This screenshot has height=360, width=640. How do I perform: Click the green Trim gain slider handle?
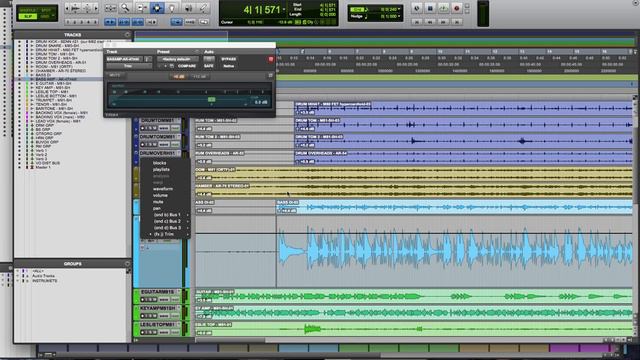click(211, 100)
